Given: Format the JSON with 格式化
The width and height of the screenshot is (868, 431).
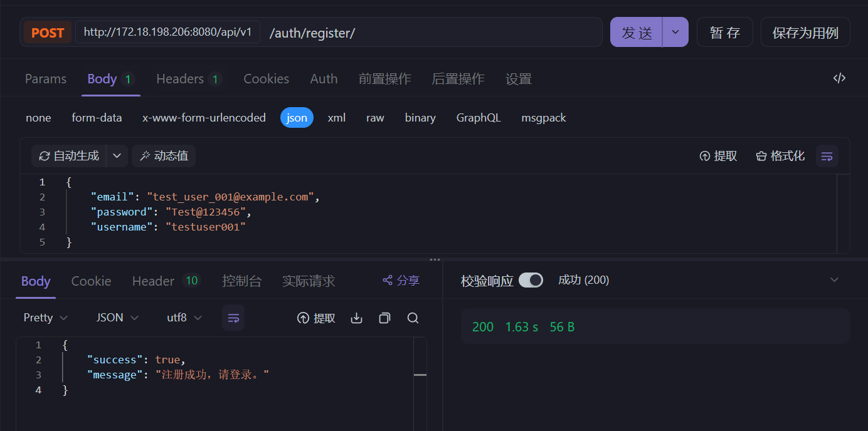Looking at the screenshot, I should point(780,156).
